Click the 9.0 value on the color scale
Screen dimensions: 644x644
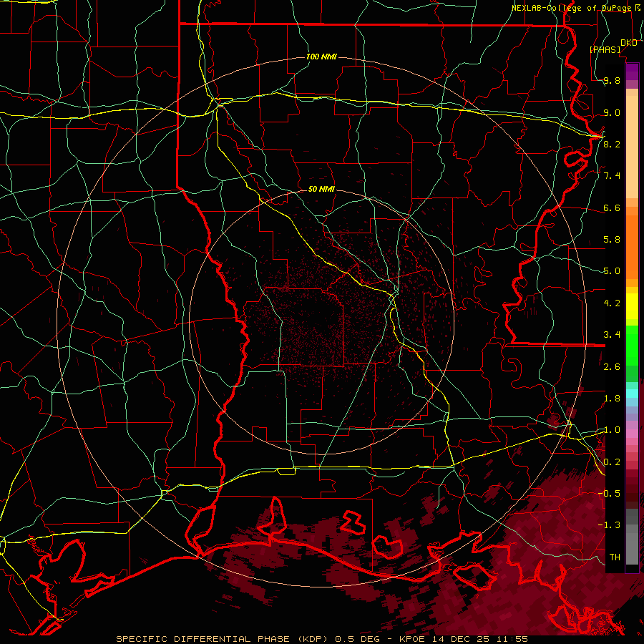coord(612,113)
